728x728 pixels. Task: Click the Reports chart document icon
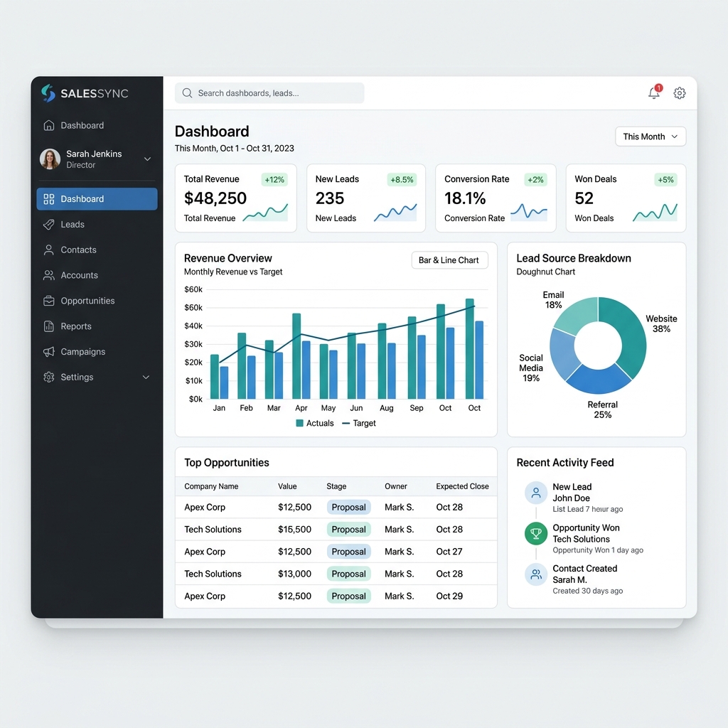49,326
